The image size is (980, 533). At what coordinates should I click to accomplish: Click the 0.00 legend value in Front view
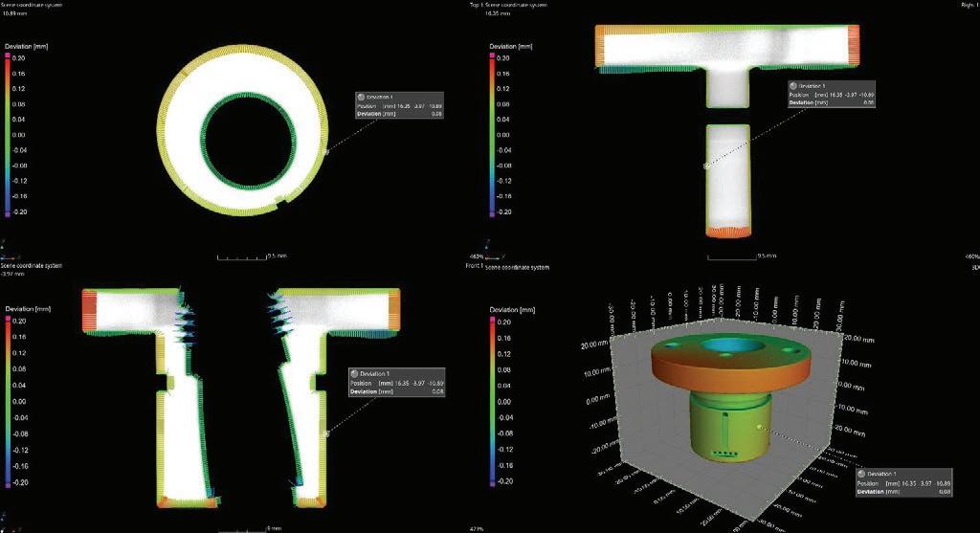click(x=19, y=401)
